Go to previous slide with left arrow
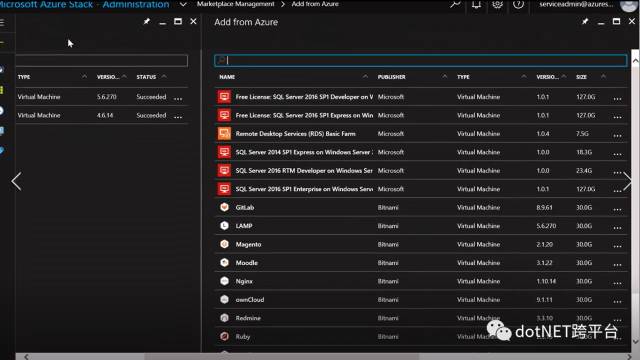The height and width of the screenshot is (360, 640). (16, 181)
